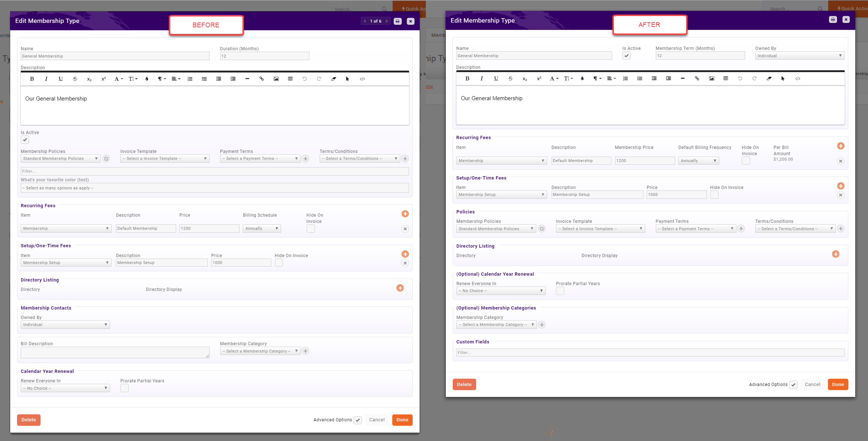Viewport: 868px width, 441px height.
Task: Open code view in AFTER dialog editor
Action: [798, 78]
